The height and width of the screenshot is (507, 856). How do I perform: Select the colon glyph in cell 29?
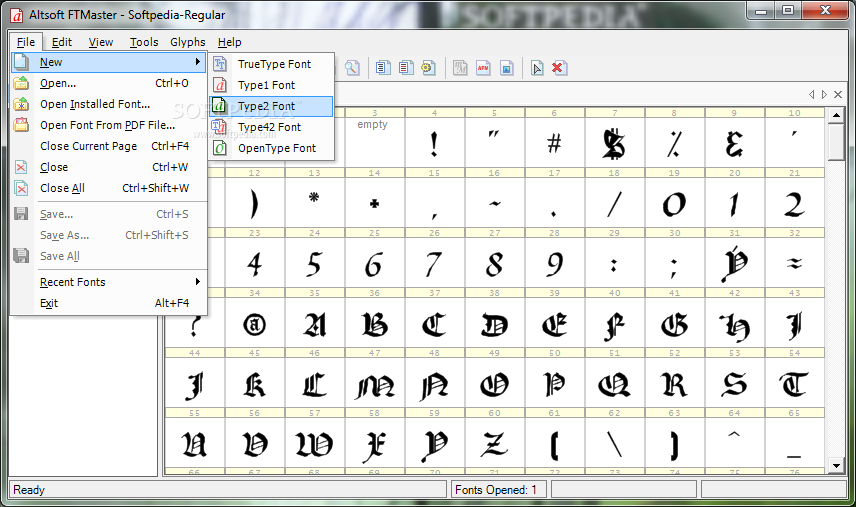pyautogui.click(x=615, y=263)
